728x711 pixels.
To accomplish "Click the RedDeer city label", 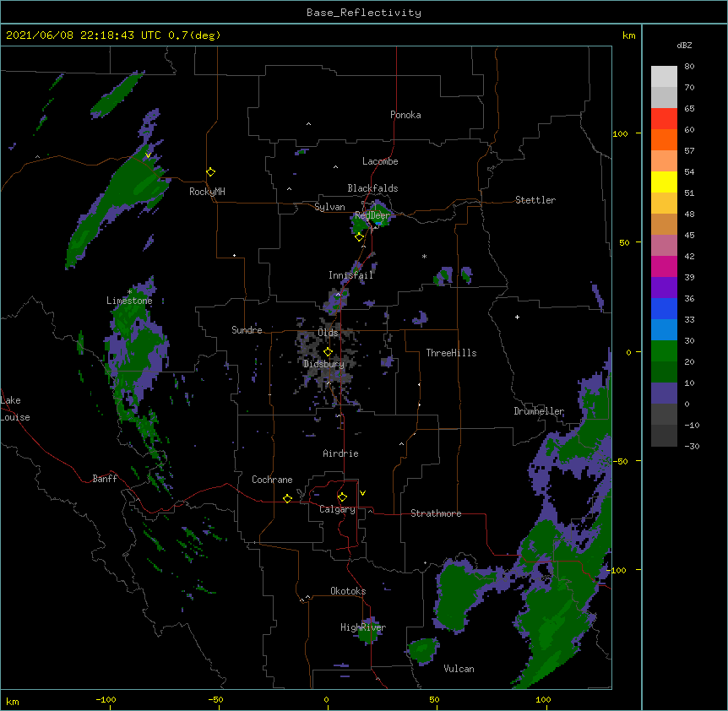I will 372,215.
